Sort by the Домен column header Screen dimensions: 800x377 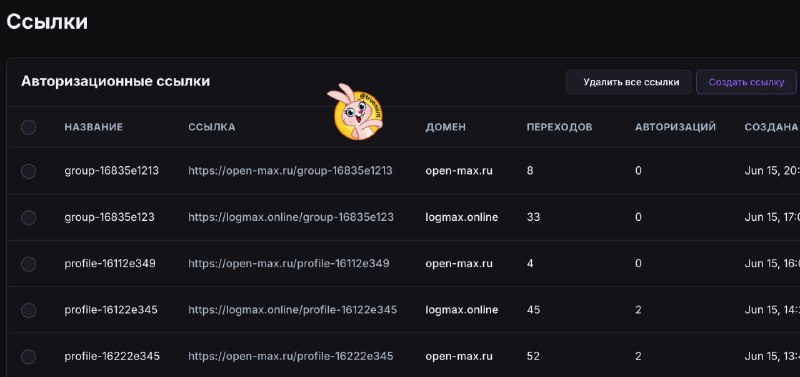(x=445, y=127)
